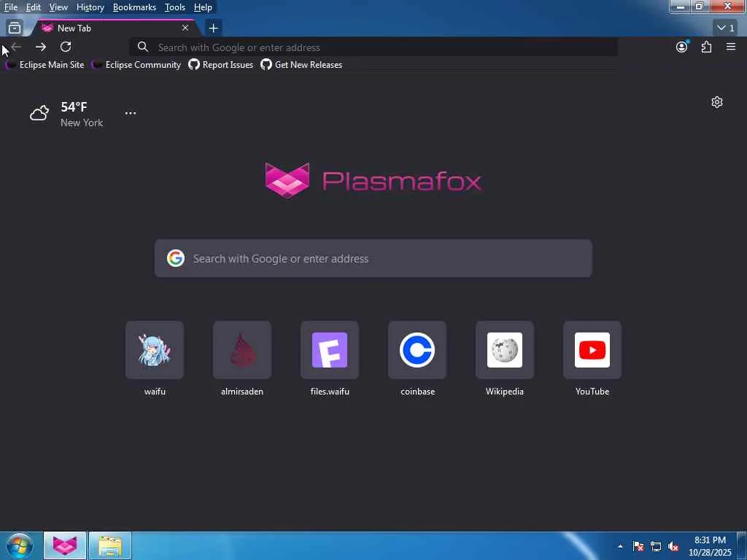Image resolution: width=747 pixels, height=560 pixels.
Task: Open weather widget three-dot menu
Action: 131,113
